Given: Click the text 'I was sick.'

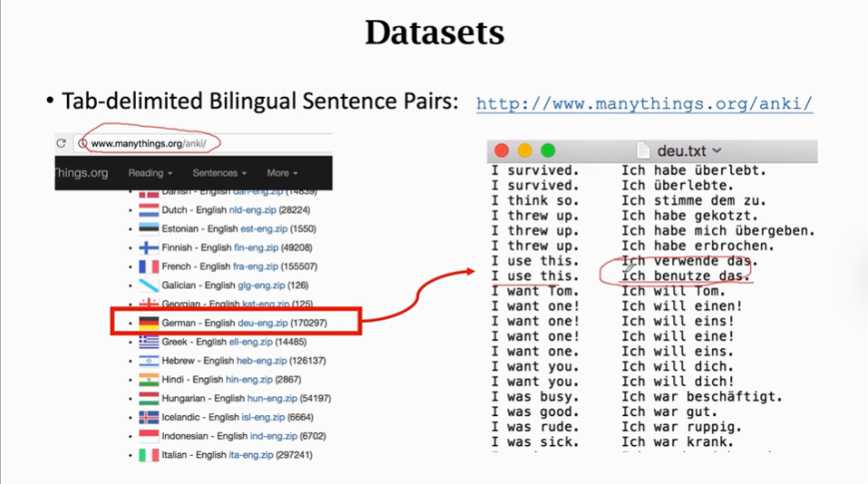Looking at the screenshot, I should pos(535,442).
